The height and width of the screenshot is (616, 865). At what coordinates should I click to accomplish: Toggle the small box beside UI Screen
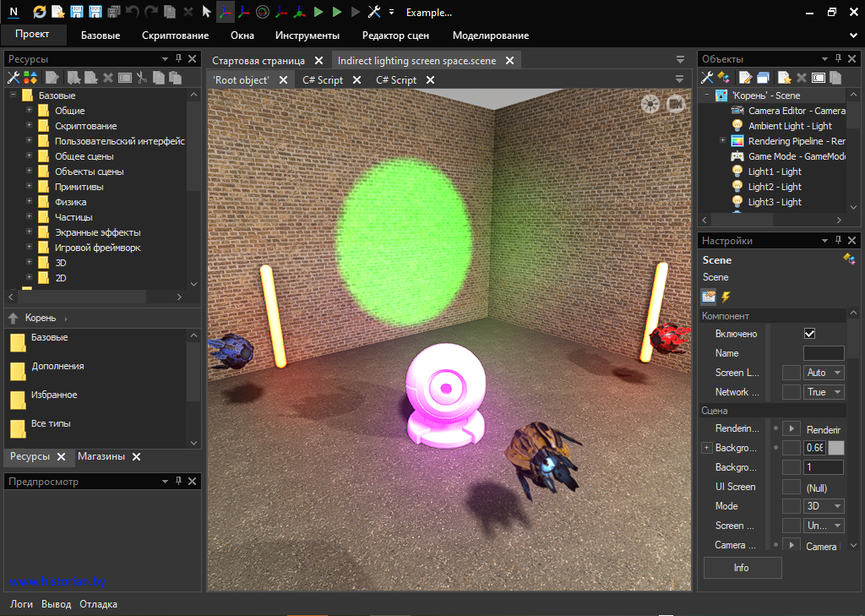tap(792, 487)
